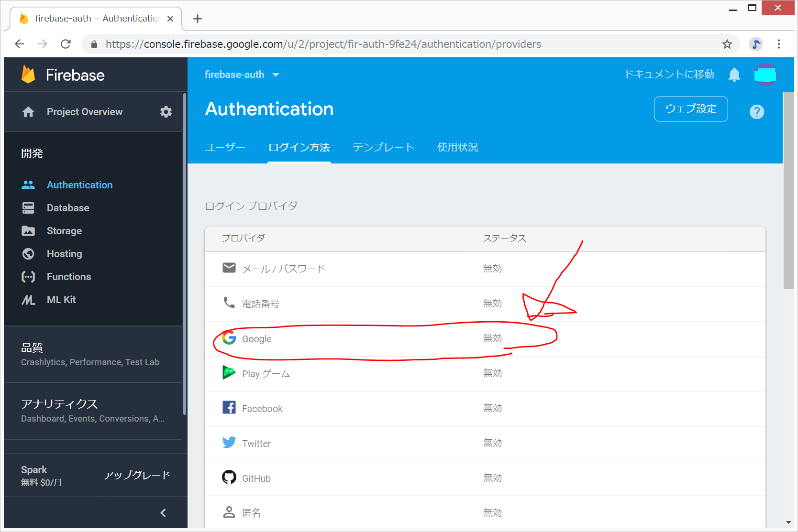Open a new browser tab
Viewport: 798px width, 532px height.
pyautogui.click(x=198, y=19)
